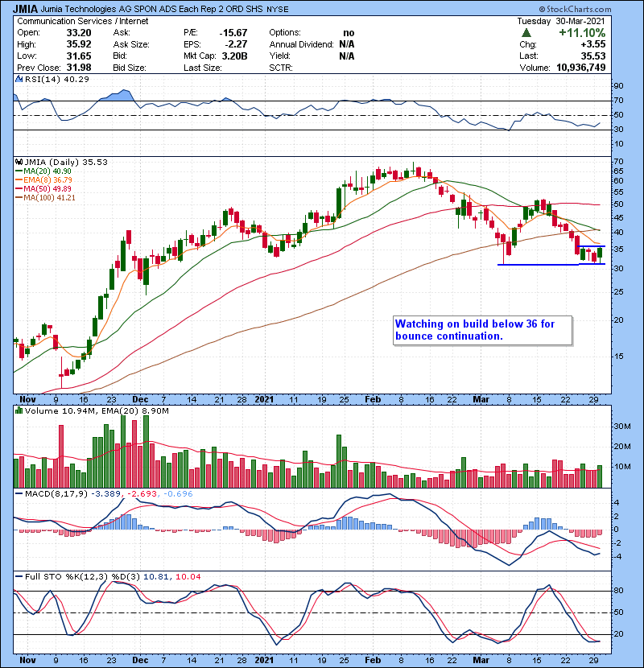Click the Ask Size label
Viewport: 644px width, 668px height.
(x=131, y=44)
